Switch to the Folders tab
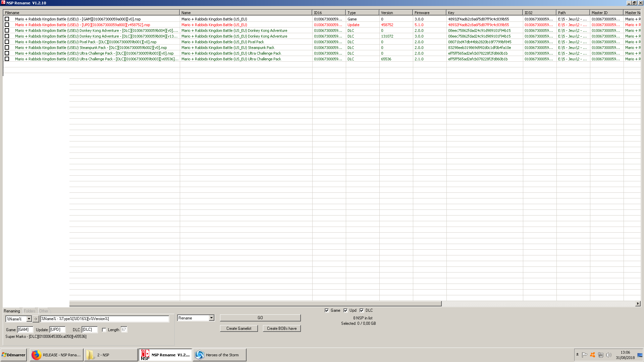 click(x=30, y=311)
